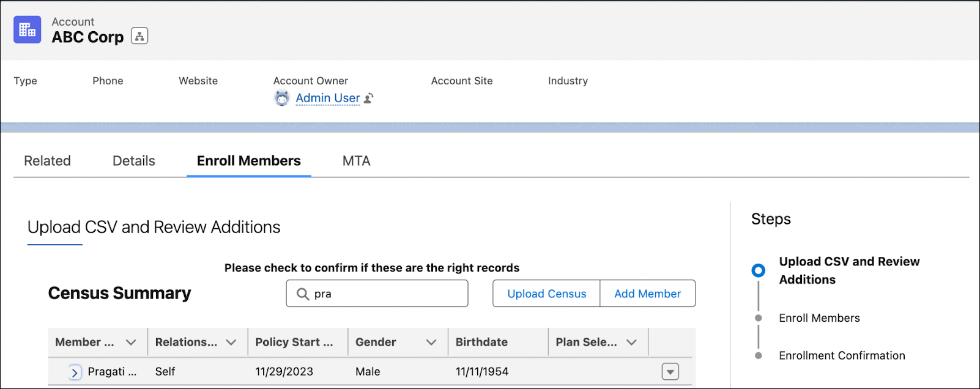Select the Enroll Members step in Steps
Screen dimensions: 980x389
pyautogui.click(x=819, y=318)
